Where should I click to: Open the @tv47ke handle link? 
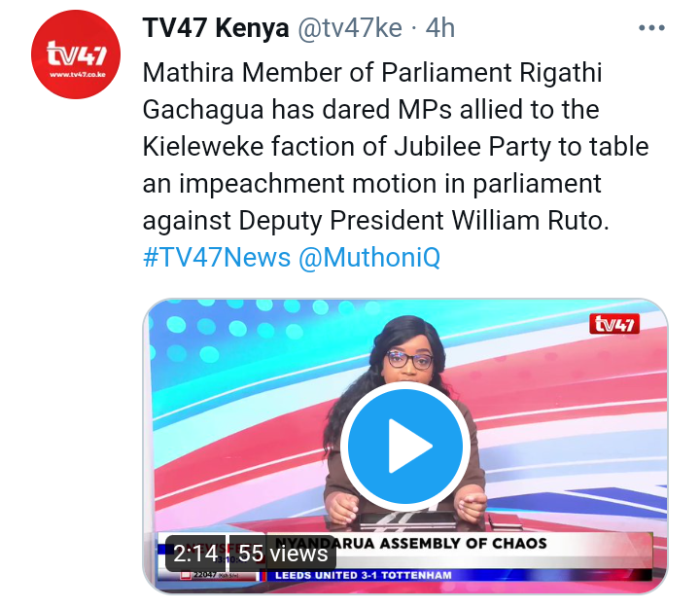pyautogui.click(x=350, y=27)
